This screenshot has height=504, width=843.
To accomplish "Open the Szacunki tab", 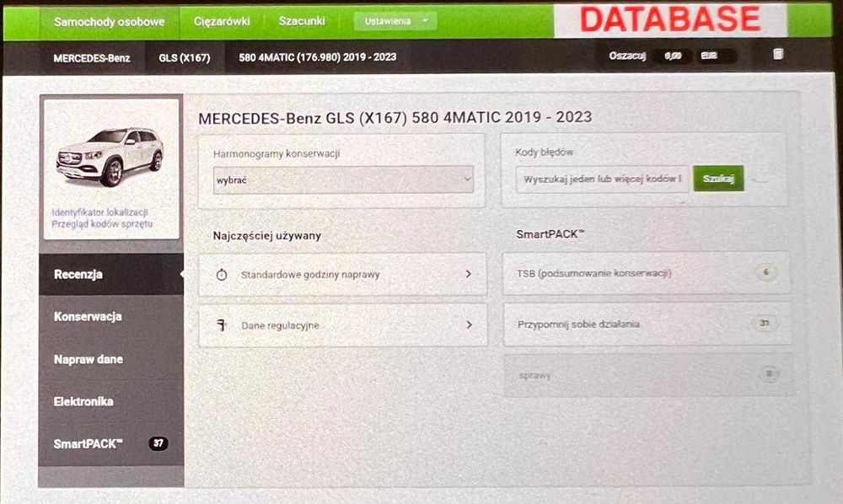I will [x=302, y=21].
